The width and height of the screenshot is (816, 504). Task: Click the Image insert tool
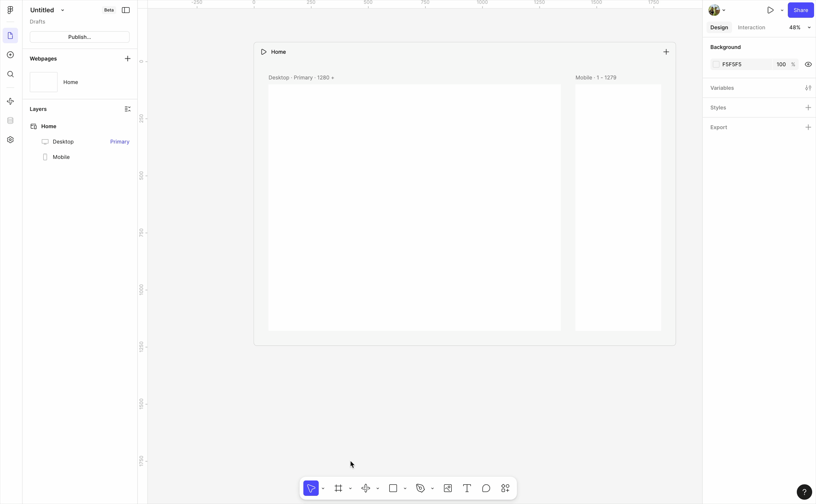coord(448,488)
